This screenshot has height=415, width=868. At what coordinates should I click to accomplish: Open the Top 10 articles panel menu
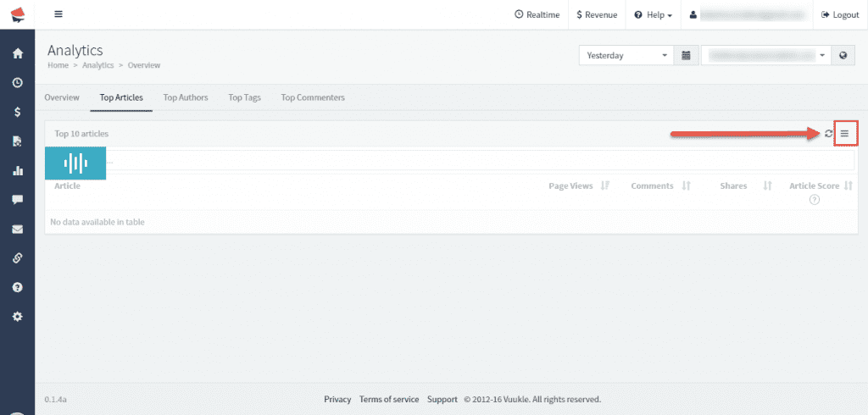click(845, 134)
